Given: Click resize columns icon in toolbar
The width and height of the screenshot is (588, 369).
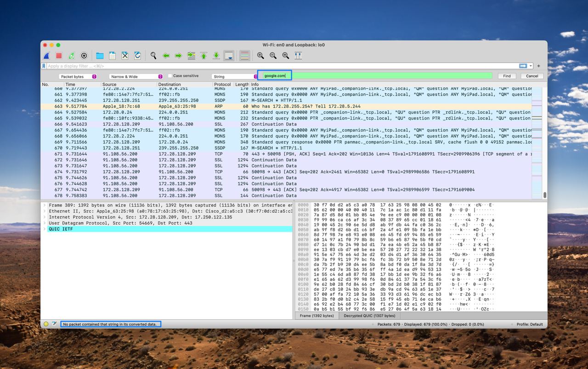Looking at the screenshot, I should (x=298, y=56).
